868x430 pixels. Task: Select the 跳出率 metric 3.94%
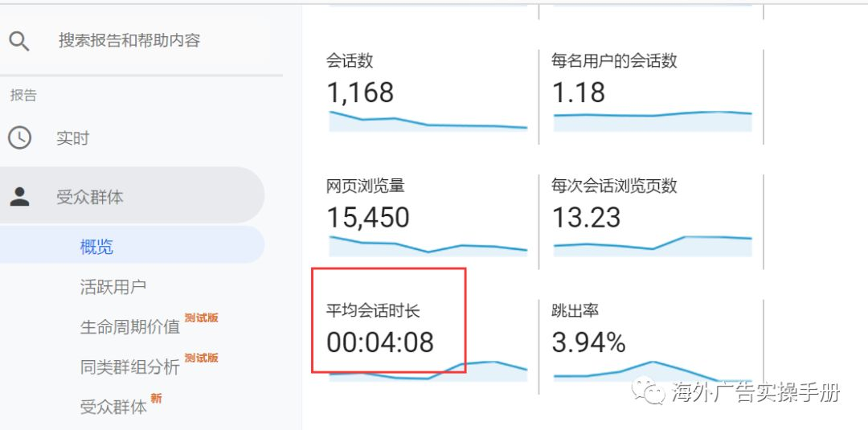588,342
